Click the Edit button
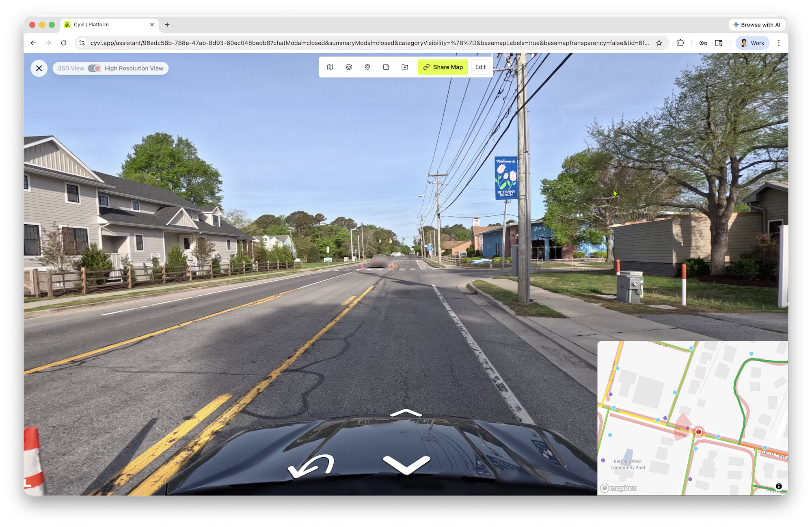The image size is (812, 527). pyautogui.click(x=480, y=67)
